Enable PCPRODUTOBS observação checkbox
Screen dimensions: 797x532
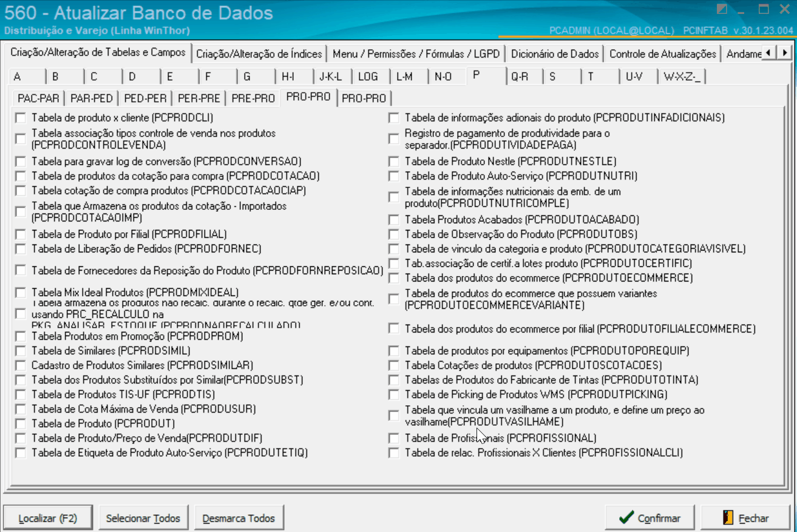pos(395,234)
